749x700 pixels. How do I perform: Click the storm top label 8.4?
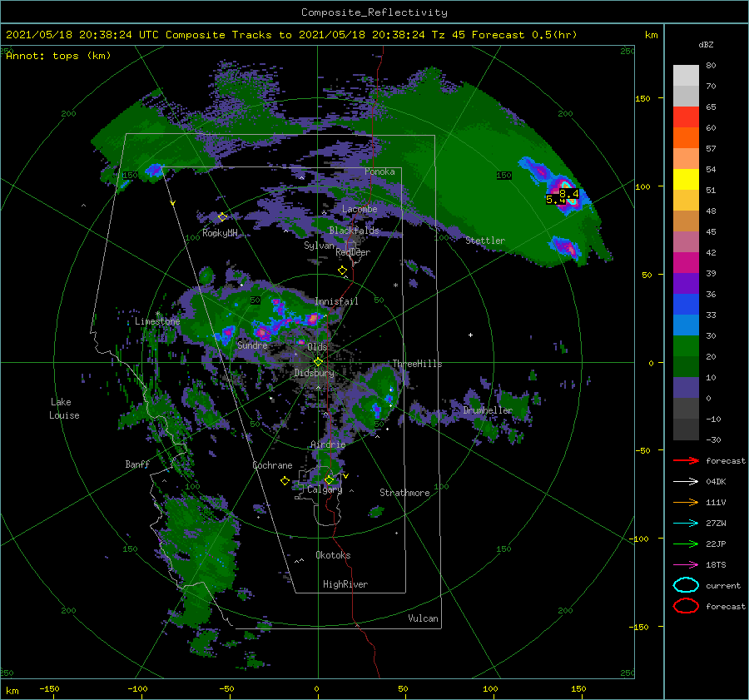point(569,193)
